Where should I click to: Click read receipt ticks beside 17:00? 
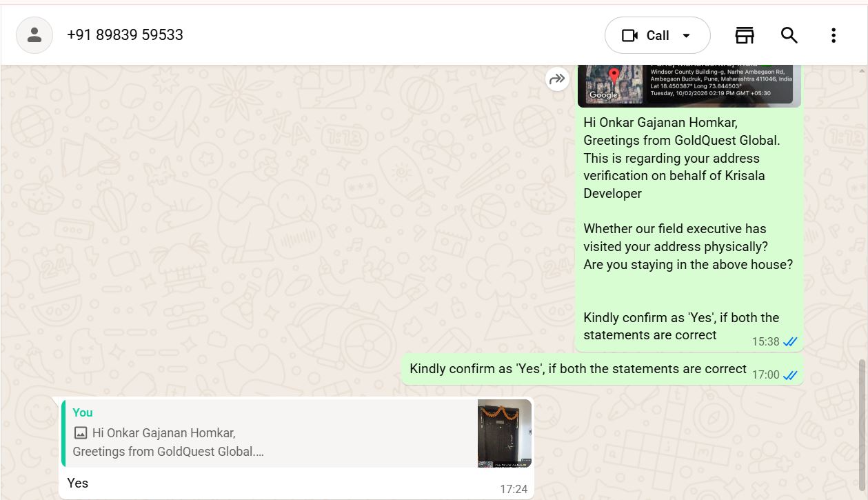click(x=790, y=375)
